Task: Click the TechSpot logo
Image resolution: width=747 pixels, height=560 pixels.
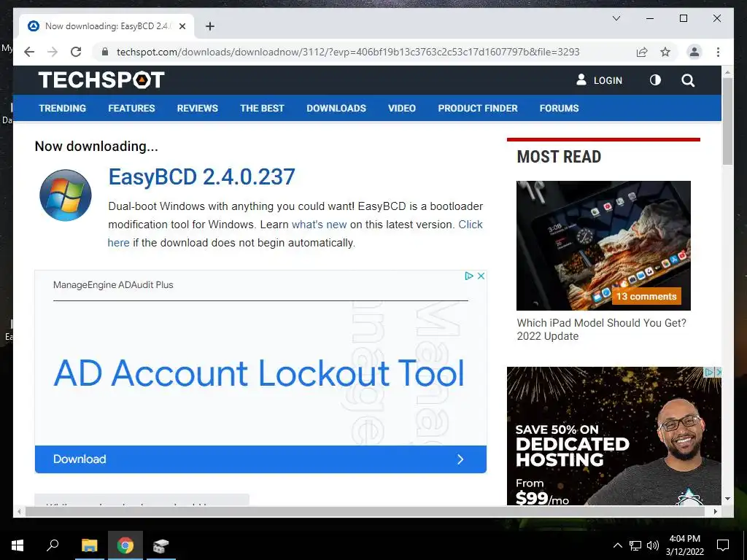Action: (101, 79)
